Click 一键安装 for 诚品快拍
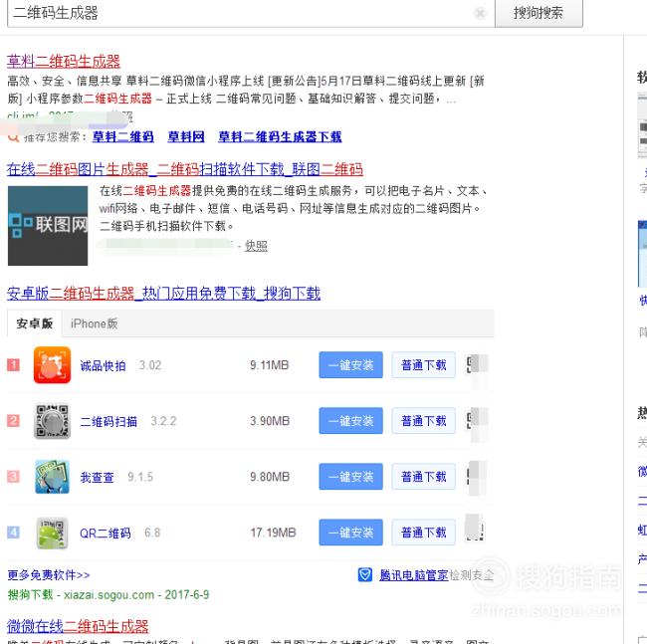The height and width of the screenshot is (644, 647). [350, 365]
